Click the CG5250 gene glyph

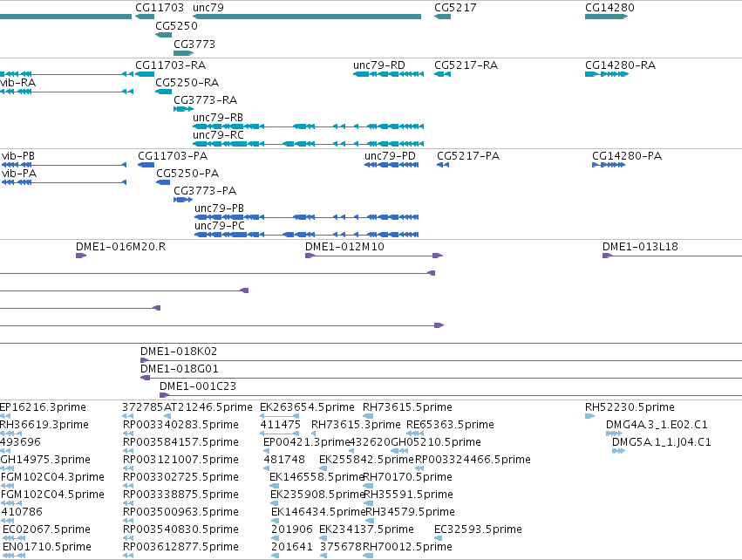(163, 35)
